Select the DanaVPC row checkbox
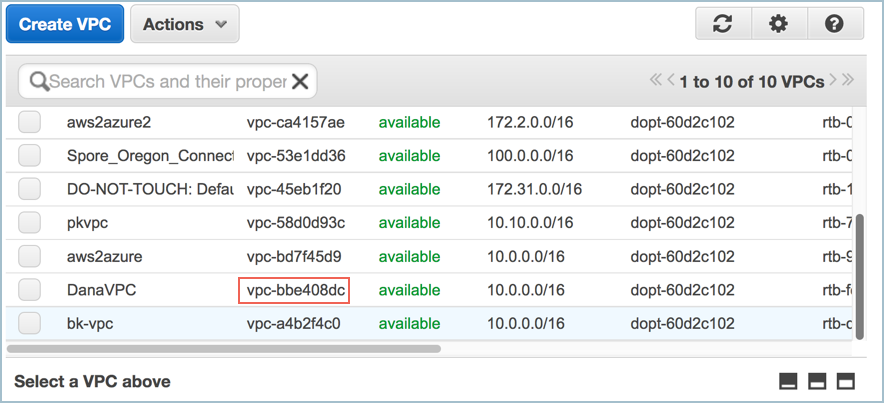 click(x=30, y=290)
